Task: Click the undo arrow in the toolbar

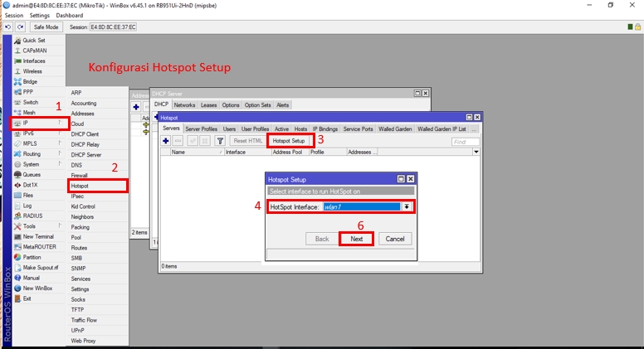Action: click(x=7, y=27)
